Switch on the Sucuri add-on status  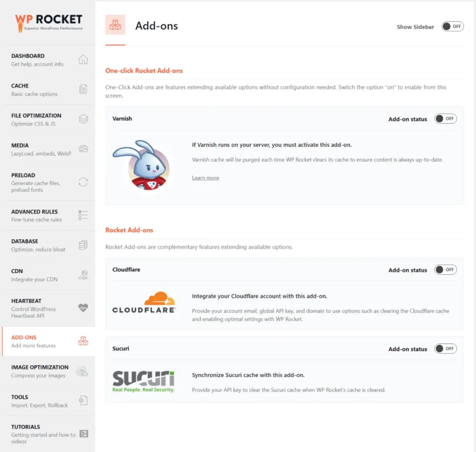(445, 348)
